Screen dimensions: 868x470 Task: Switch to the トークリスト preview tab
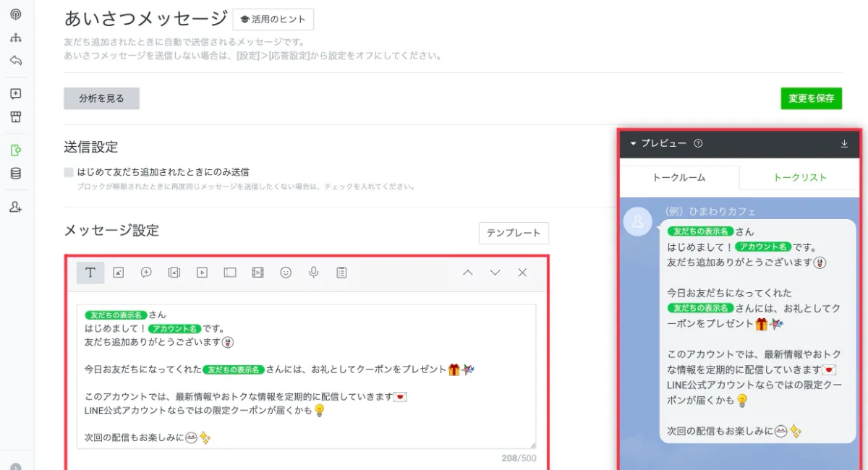(799, 177)
